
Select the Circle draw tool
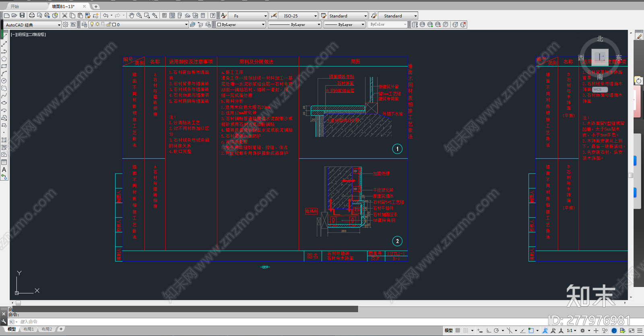[x=4, y=81]
